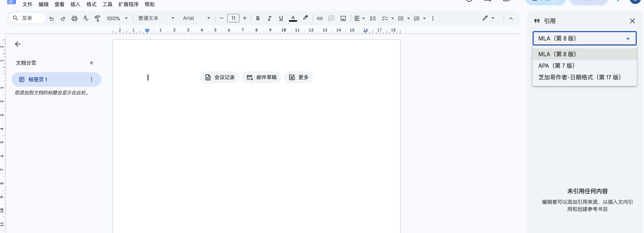The image size is (644, 233).
Task: Open 标签页 1 options three-dot menu
Action: (92, 79)
